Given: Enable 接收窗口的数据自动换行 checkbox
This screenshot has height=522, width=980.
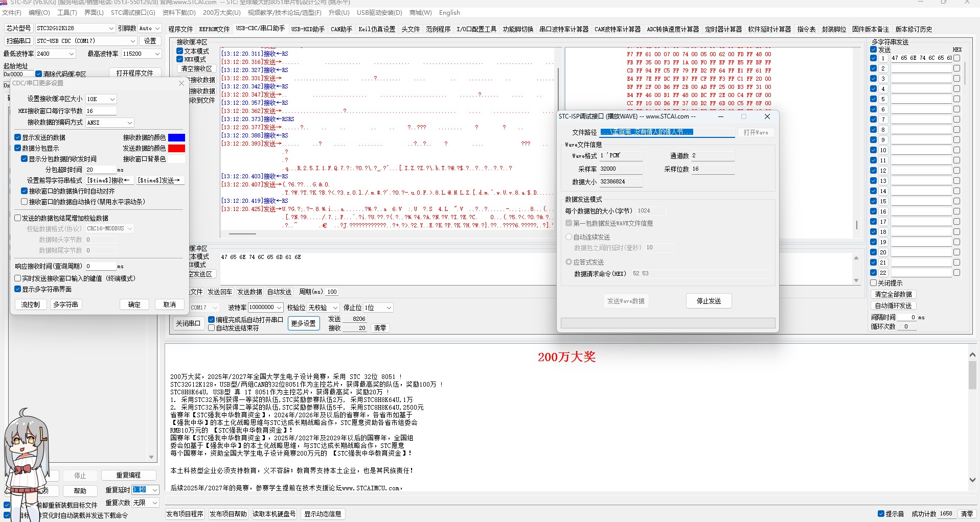Looking at the screenshot, I should click(x=25, y=202).
